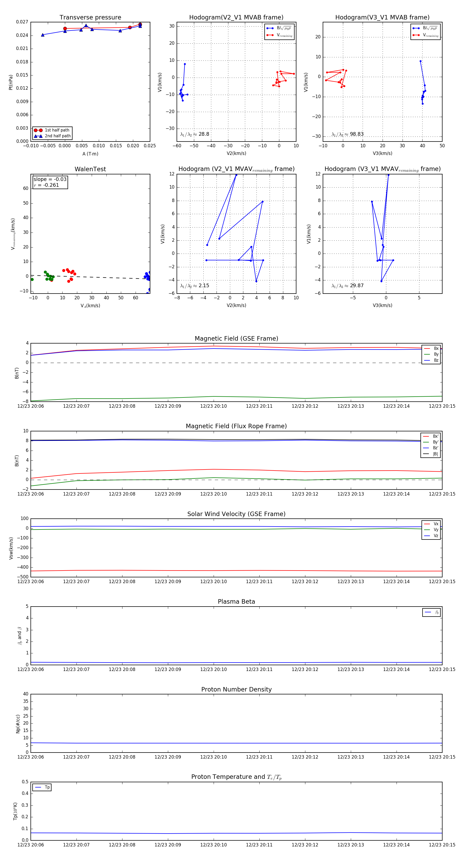Select the "Magnetic Field (Flux Rope Frame)" title
Viewport: 473px width, 868px height.
tap(236, 426)
